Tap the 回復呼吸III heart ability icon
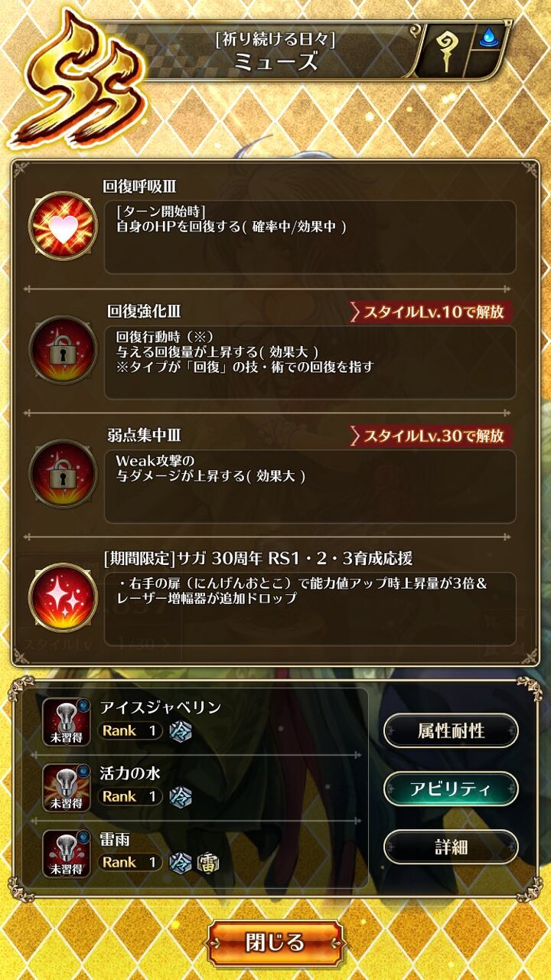The width and height of the screenshot is (551, 980). [63, 226]
